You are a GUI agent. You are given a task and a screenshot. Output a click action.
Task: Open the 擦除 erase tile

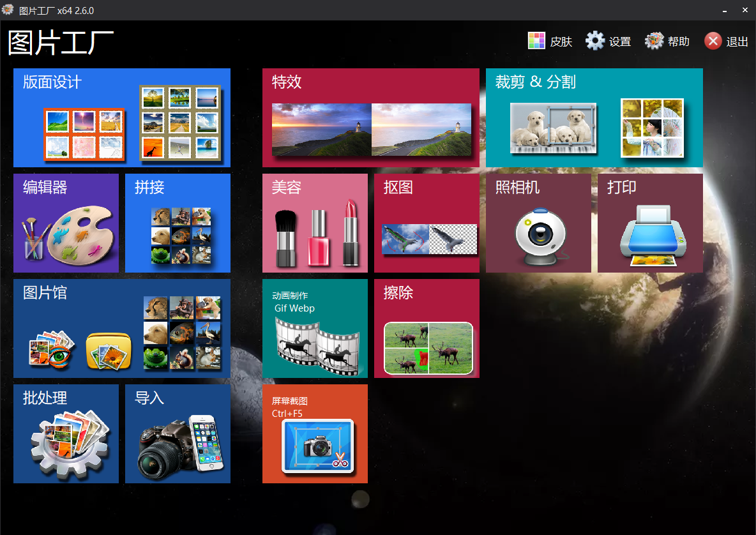tap(427, 328)
